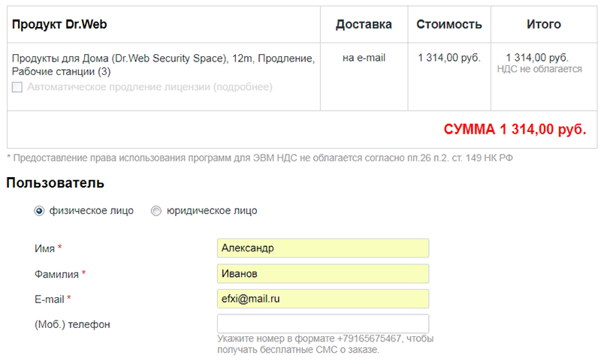Click the "Доставка" column header
Image resolution: width=601 pixels, height=364 pixels.
pyautogui.click(x=364, y=25)
